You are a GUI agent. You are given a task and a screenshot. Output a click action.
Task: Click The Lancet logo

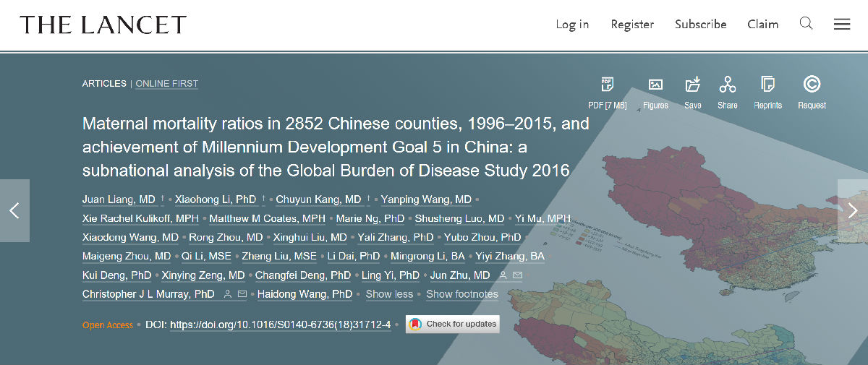[x=103, y=25]
